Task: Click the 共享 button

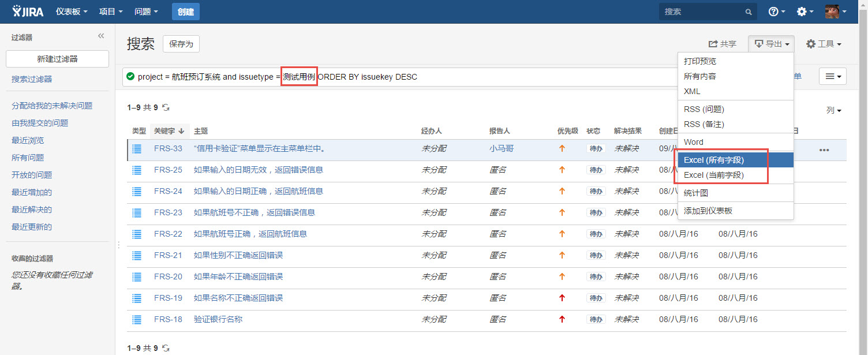Action: [723, 44]
